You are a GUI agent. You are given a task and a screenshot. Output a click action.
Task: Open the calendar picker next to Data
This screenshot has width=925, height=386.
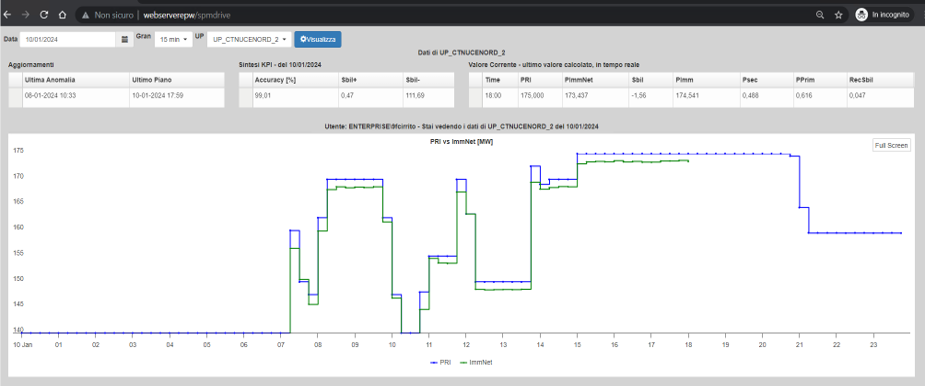pyautogui.click(x=124, y=40)
